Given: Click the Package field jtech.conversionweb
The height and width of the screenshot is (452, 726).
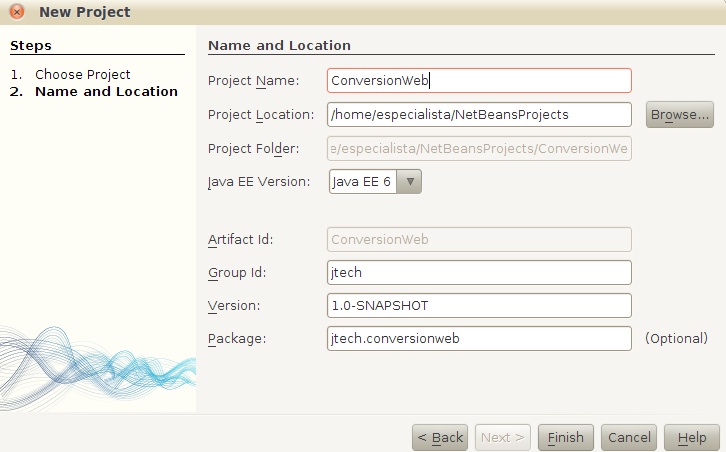Looking at the screenshot, I should coord(479,339).
